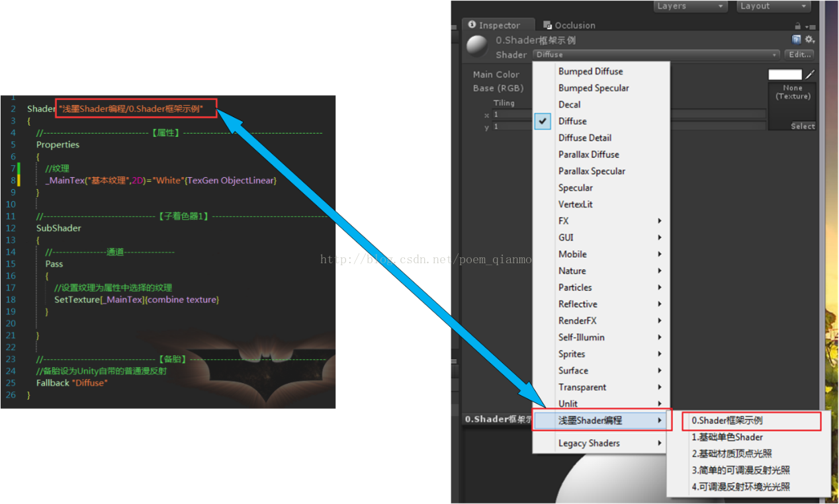Expand the Particles shader submenu
Screen dimensions: 839x504
(x=602, y=287)
